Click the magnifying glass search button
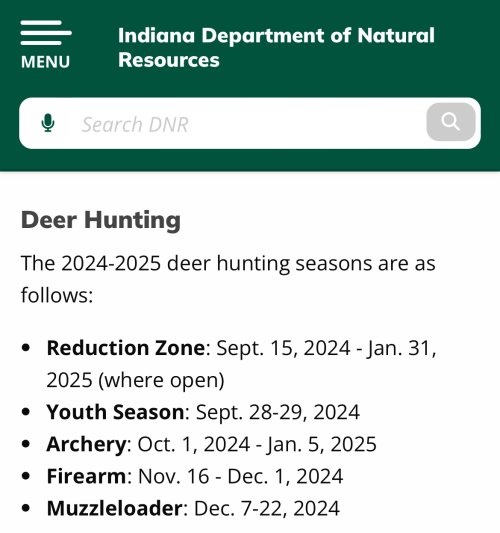Viewport: 500px width, 533px height. (451, 122)
